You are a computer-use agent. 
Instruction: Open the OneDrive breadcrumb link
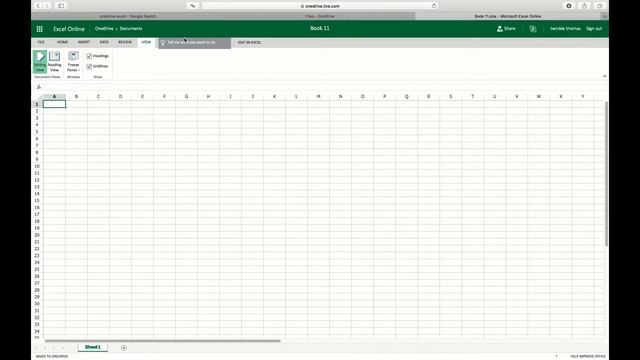pos(104,29)
